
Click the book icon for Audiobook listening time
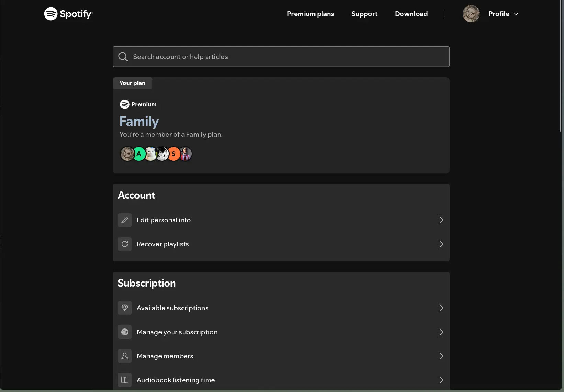tap(125, 380)
